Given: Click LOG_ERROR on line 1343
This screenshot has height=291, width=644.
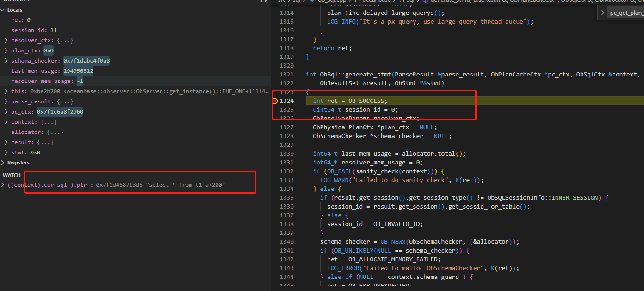Looking at the screenshot, I should pyautogui.click(x=343, y=268).
